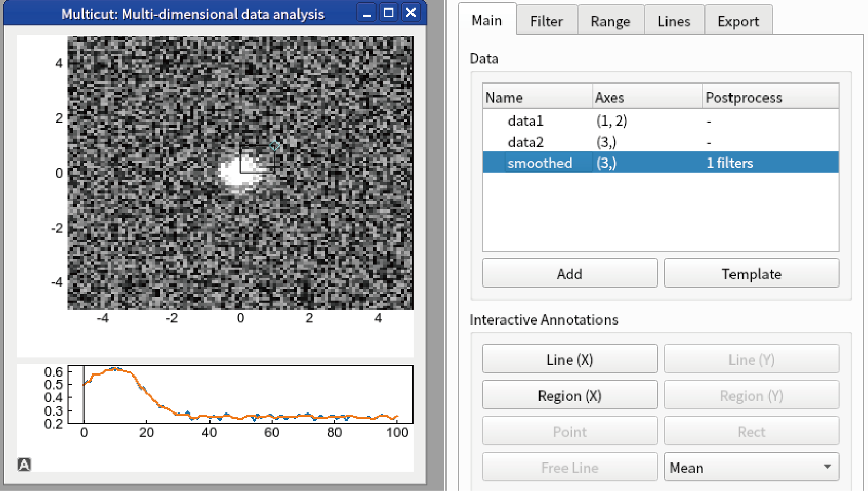
Task: Open the Range tab
Action: pos(611,21)
